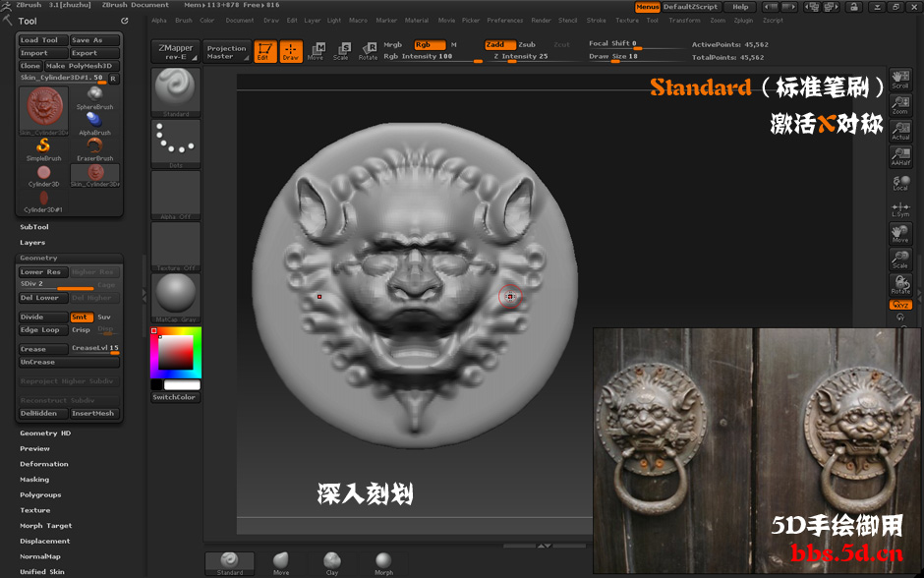Viewport: 924px width, 578px height.
Task: Toggle the XYZ rotation axis button
Action: [x=900, y=305]
